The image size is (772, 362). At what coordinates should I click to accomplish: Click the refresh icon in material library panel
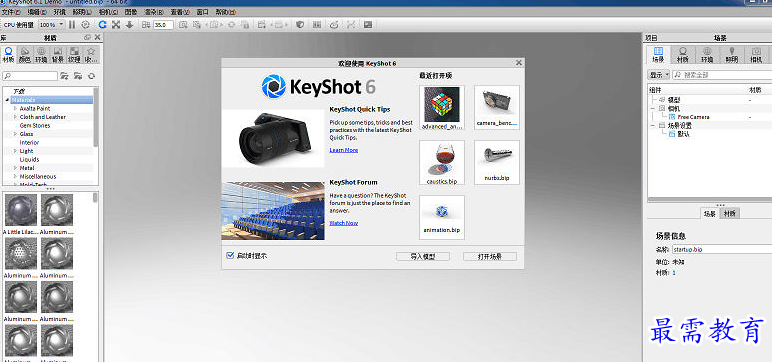pyautogui.click(x=91, y=76)
